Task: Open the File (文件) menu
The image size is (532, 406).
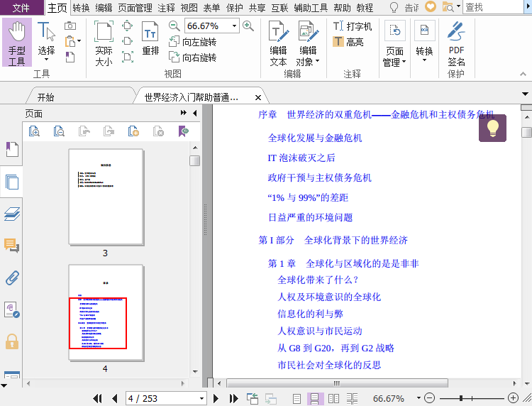Action: (21, 8)
